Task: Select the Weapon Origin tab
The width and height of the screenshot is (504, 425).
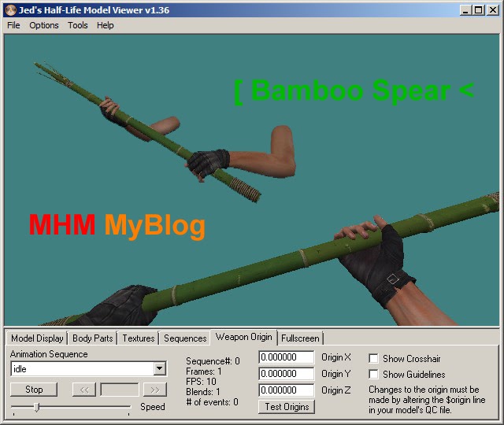Action: tap(243, 337)
